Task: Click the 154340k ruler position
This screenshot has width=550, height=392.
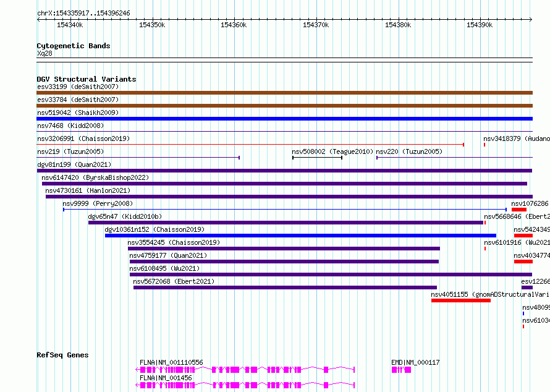Action: pyautogui.click(x=70, y=25)
